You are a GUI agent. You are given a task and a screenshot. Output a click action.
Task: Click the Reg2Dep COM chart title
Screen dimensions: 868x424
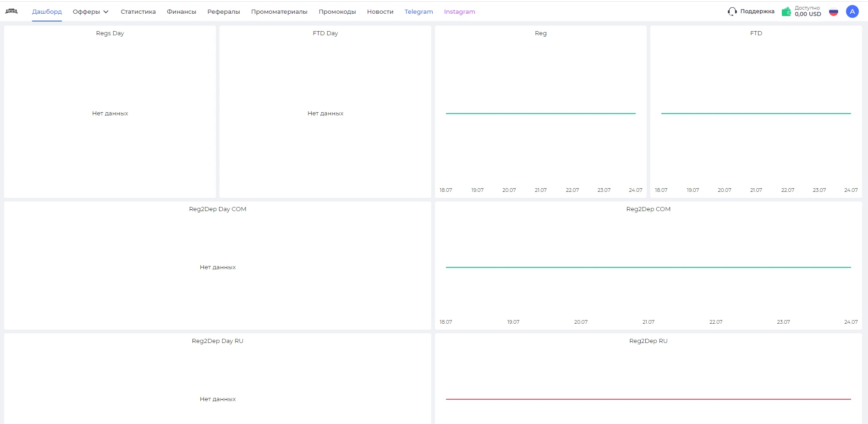(x=648, y=209)
